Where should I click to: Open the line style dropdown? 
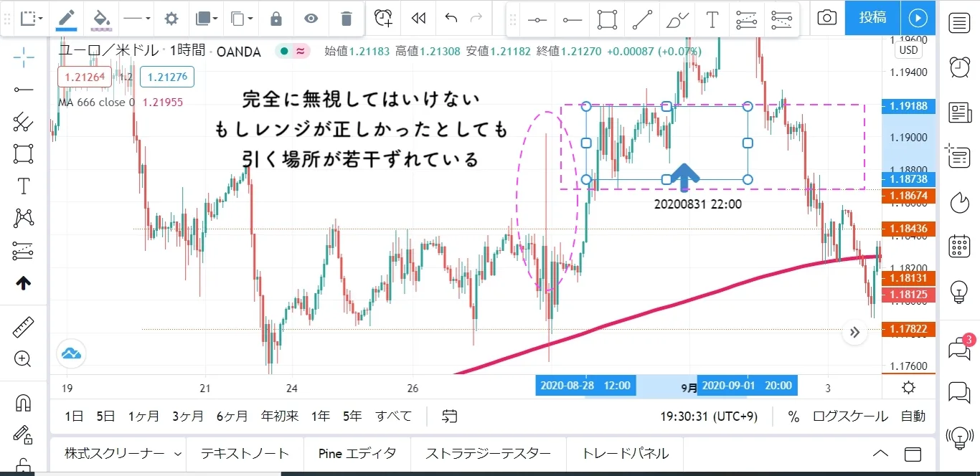(x=136, y=18)
